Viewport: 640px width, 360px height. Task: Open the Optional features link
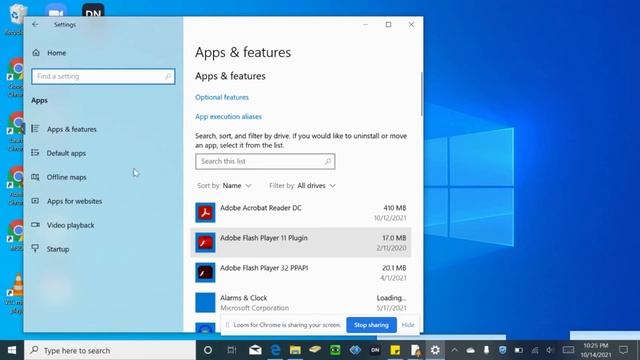click(222, 97)
